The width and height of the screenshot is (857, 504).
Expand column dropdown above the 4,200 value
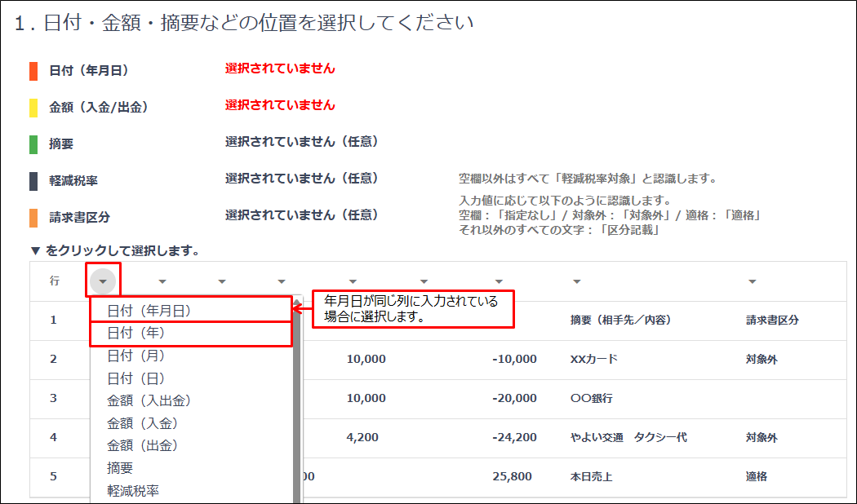coord(353,281)
